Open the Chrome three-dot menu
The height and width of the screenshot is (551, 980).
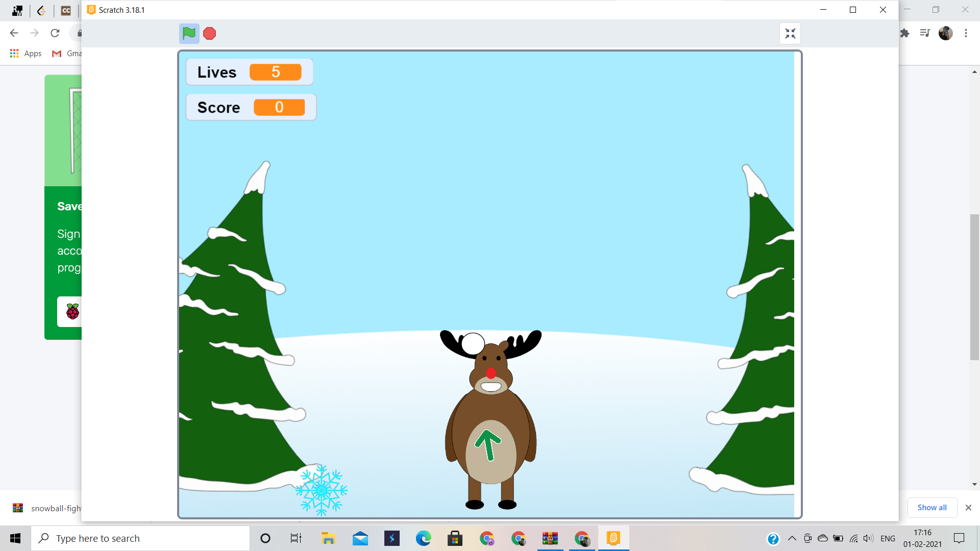tap(966, 33)
